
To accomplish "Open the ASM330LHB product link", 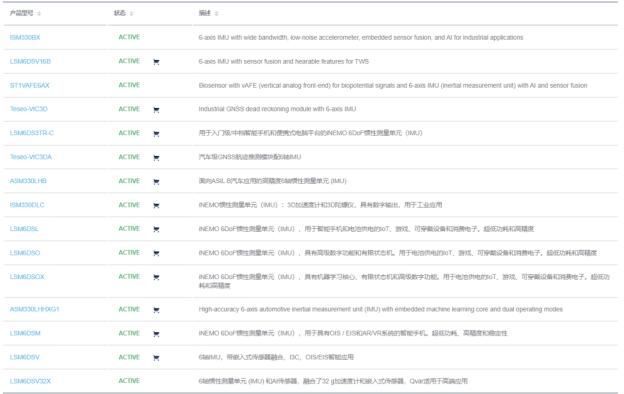I will tap(28, 181).
